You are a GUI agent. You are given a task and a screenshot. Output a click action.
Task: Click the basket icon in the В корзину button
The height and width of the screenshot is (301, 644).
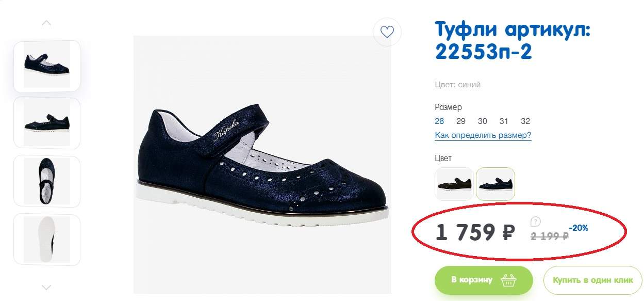coord(509,280)
